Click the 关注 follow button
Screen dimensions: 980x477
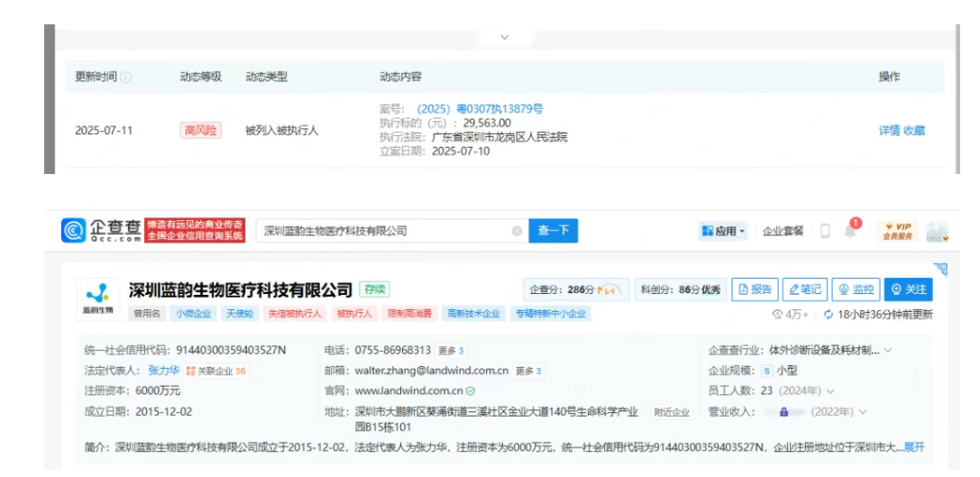pos(908,289)
